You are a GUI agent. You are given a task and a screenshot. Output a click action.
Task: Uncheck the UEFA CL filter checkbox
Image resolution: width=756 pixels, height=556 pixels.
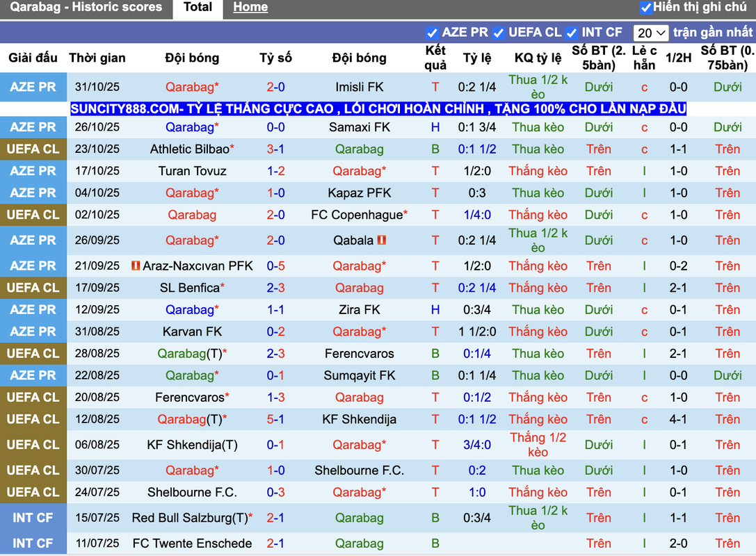pos(499,33)
